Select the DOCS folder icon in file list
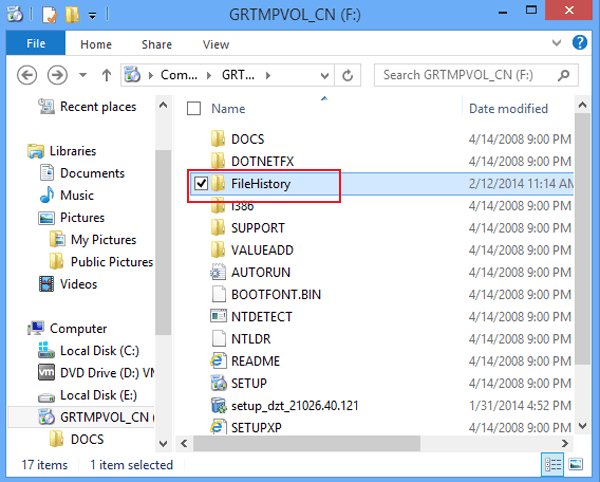 218,138
